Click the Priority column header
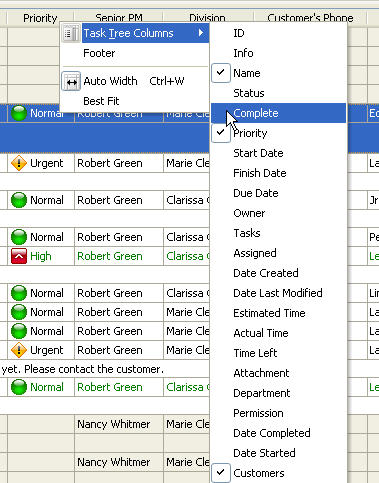Viewport: 379px width, 483px height. 40,18
